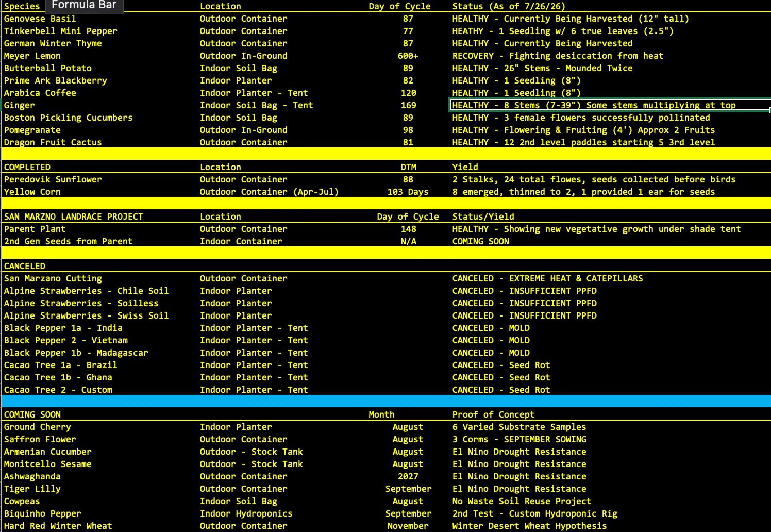Select the German Winter Thyme cell
Image resolution: width=771 pixels, height=532 pixels.
tap(53, 43)
